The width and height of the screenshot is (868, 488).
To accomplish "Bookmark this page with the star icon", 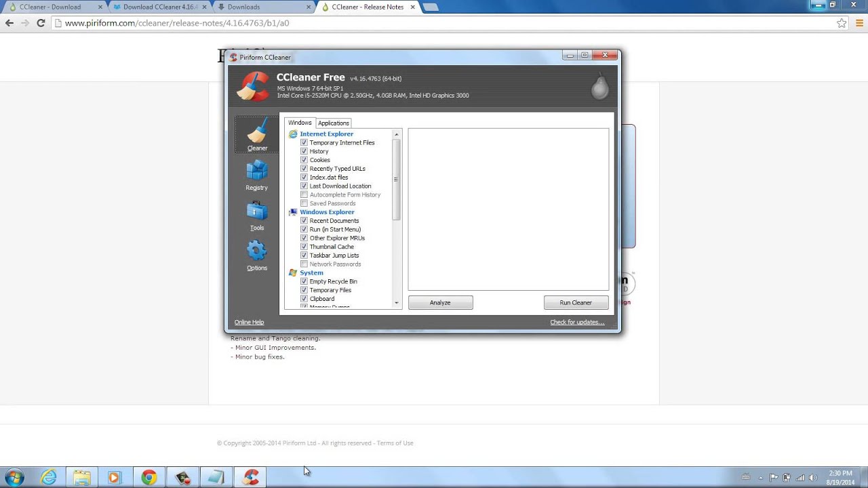I will [842, 23].
